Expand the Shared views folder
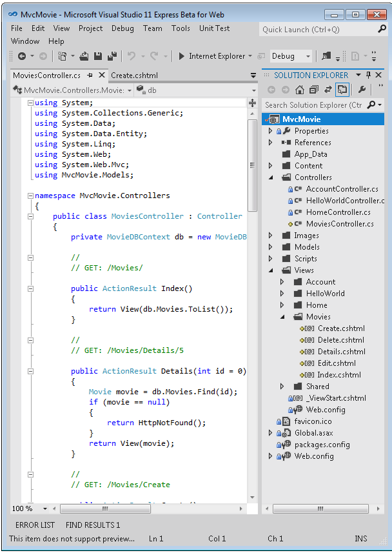Screen dimensions: 392x553 (282, 387)
